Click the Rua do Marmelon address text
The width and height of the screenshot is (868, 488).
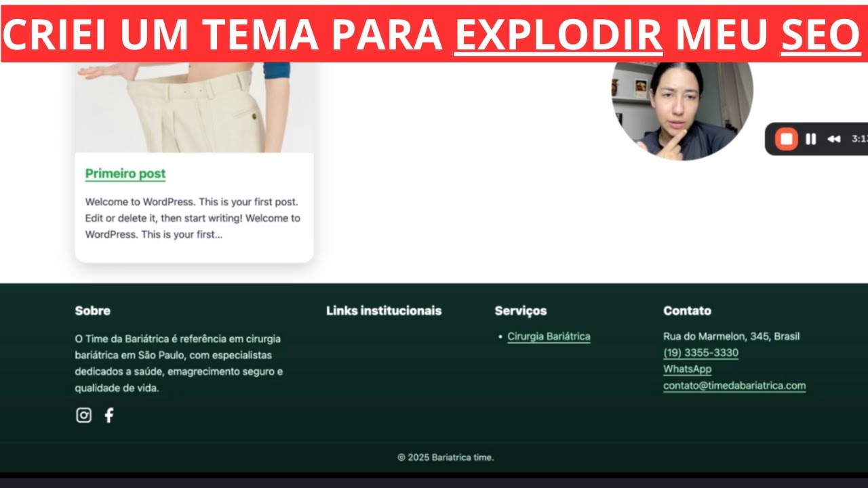coord(731,336)
